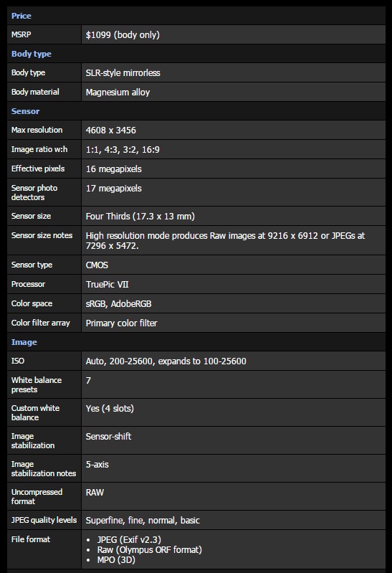Click the Image section heading

tap(24, 342)
